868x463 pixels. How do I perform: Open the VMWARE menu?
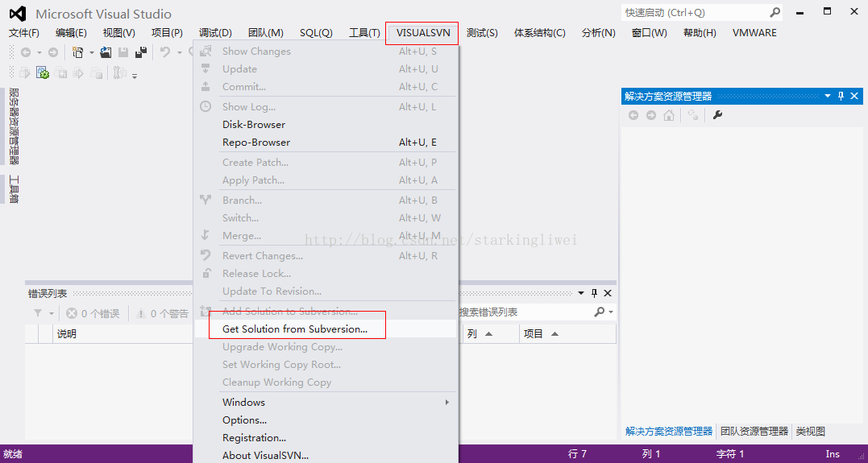point(754,33)
